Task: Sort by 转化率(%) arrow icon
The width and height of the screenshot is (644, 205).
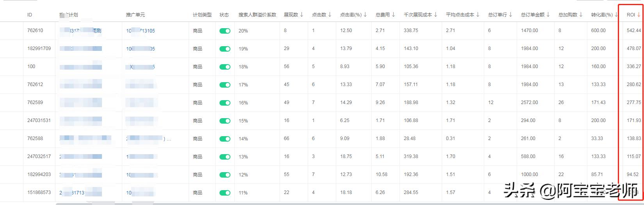Action: pyautogui.click(x=616, y=14)
